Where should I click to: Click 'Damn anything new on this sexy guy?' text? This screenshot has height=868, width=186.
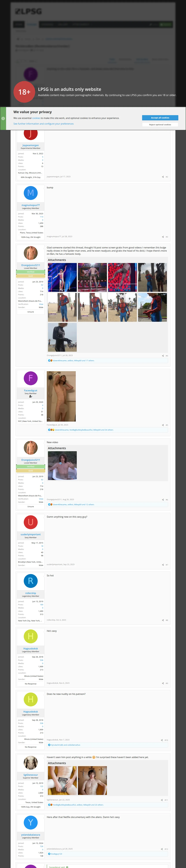tap(67, 517)
